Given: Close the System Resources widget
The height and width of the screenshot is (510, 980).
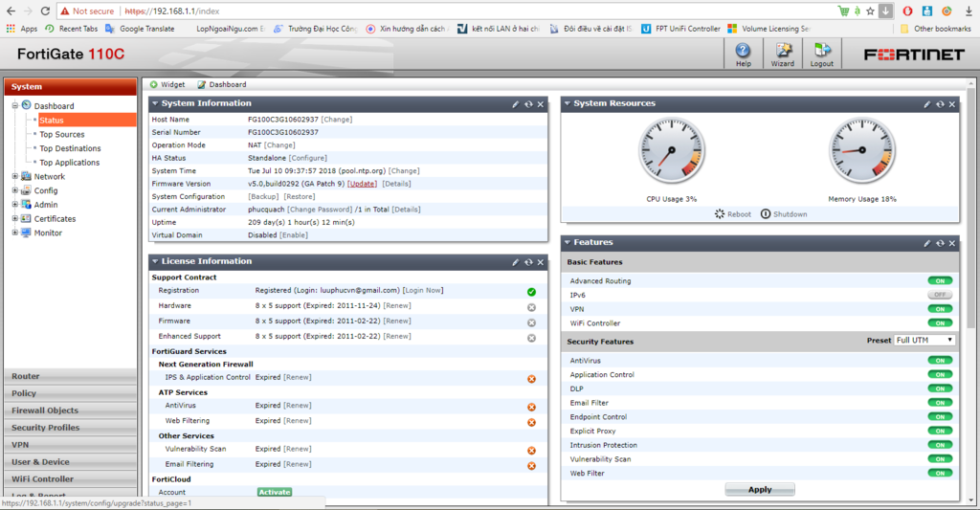Looking at the screenshot, I should (x=952, y=104).
